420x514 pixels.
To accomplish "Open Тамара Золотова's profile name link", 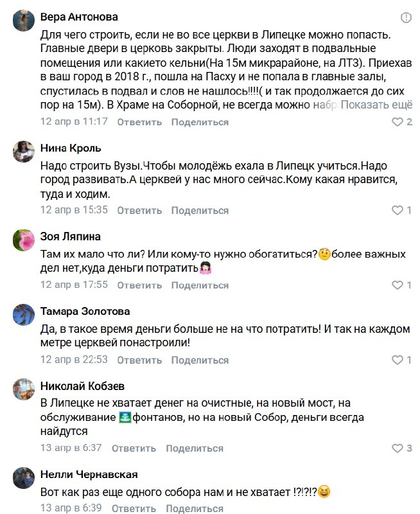I will pyautogui.click(x=85, y=312).
